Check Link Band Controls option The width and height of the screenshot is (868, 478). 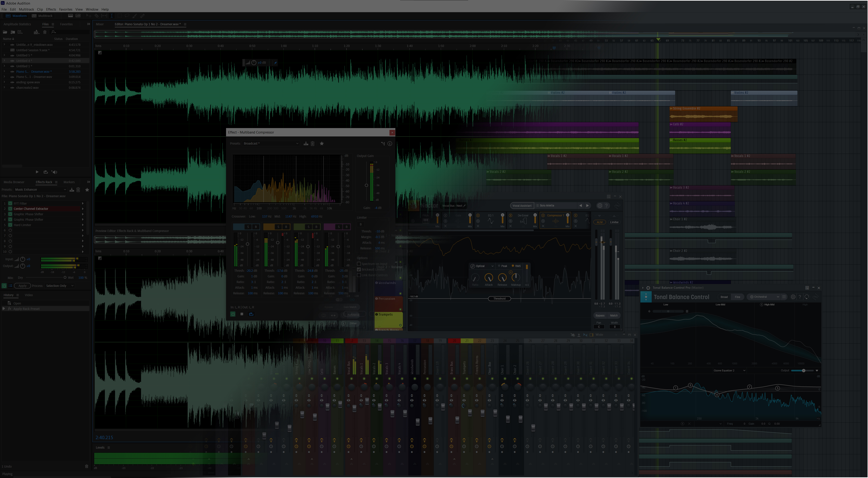pyautogui.click(x=359, y=275)
